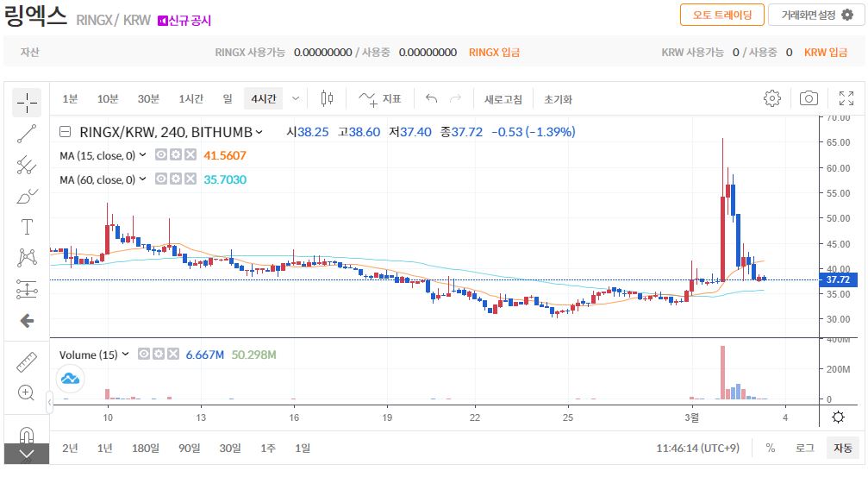Click the back arrow in left toolbar

27,320
